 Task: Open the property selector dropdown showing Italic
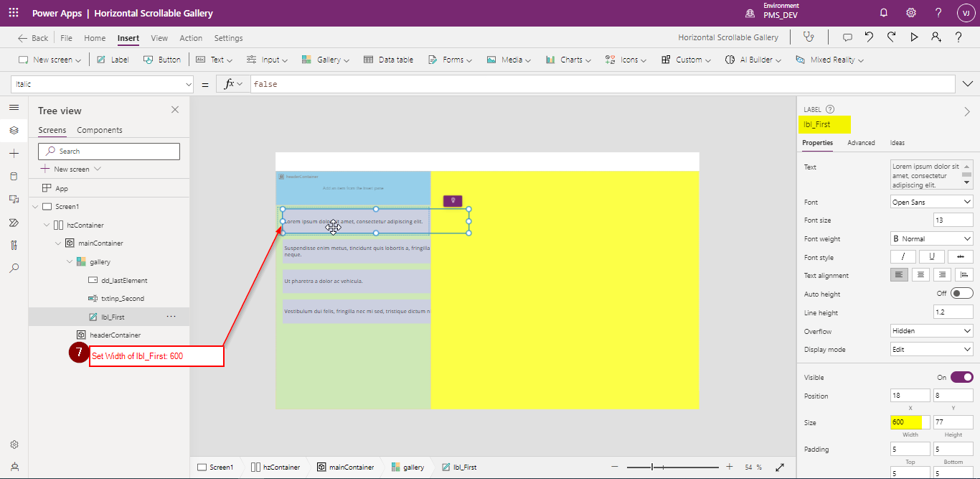tap(102, 84)
